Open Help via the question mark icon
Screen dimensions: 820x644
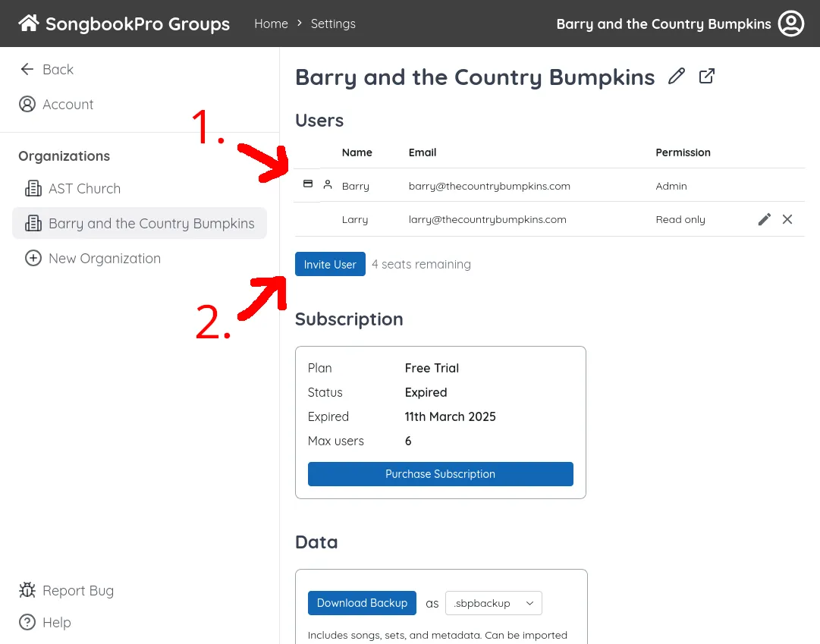tap(27, 622)
